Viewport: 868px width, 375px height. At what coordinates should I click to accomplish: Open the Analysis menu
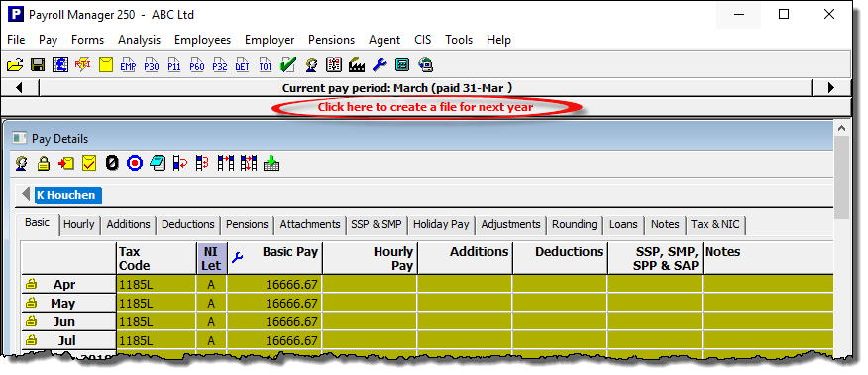tap(139, 40)
